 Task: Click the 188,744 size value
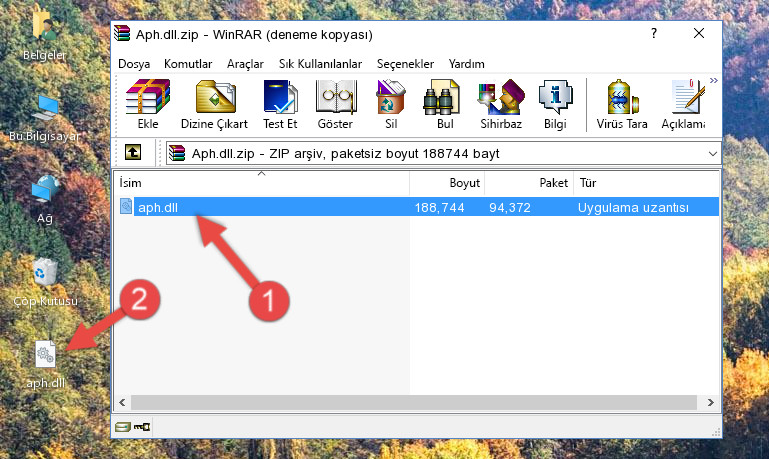click(439, 207)
